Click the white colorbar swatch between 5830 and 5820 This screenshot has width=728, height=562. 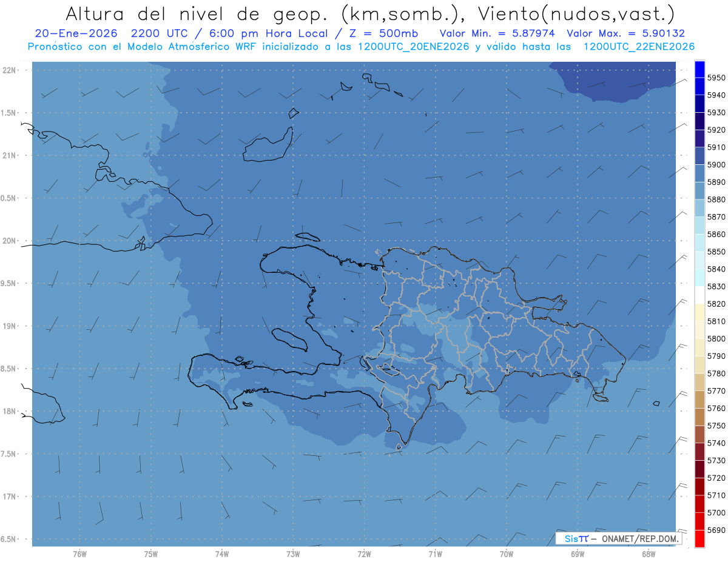coord(699,295)
